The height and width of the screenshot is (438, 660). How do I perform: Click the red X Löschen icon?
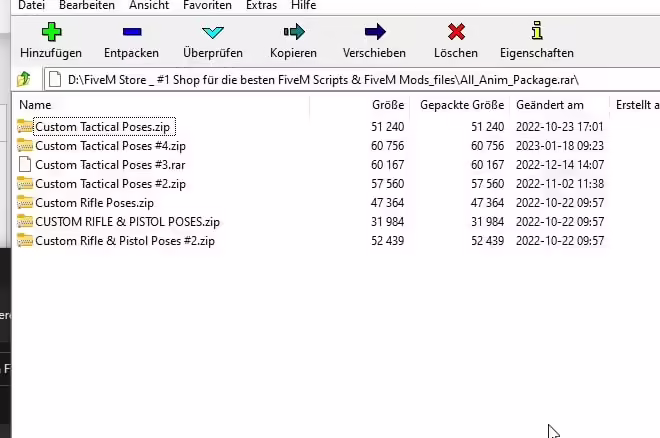456,32
